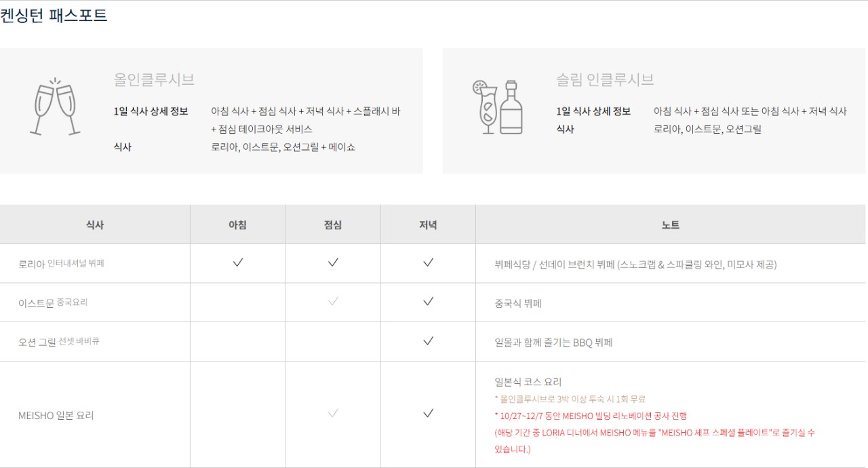The image size is (868, 468).
Task: Click the 오션 그릴 dinner checkmark
Action: (428, 341)
